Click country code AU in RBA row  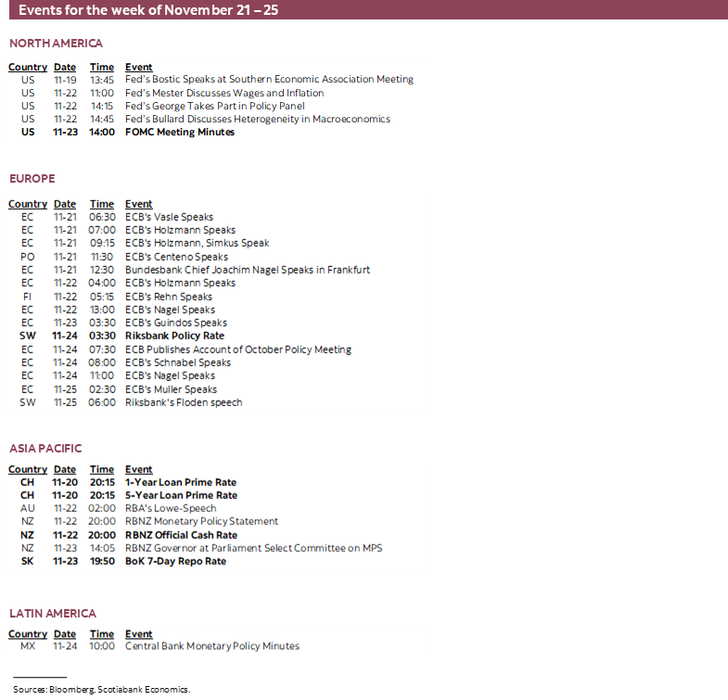(x=28, y=508)
